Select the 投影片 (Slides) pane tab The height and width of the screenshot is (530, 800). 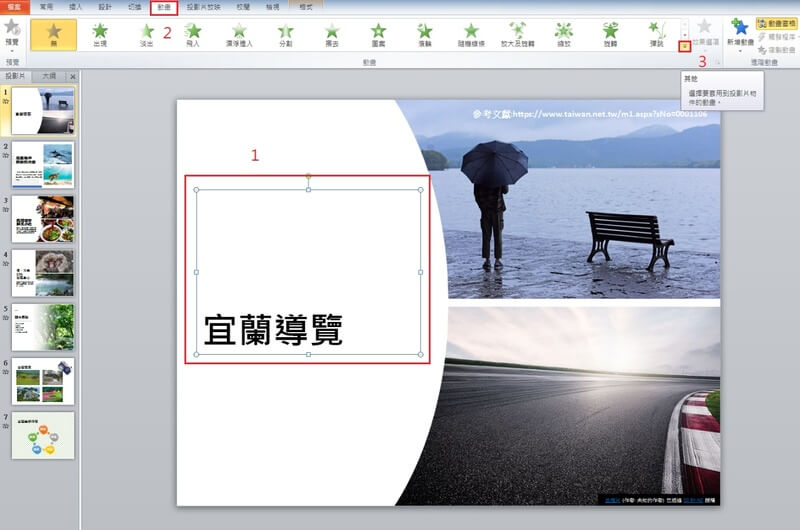15,76
